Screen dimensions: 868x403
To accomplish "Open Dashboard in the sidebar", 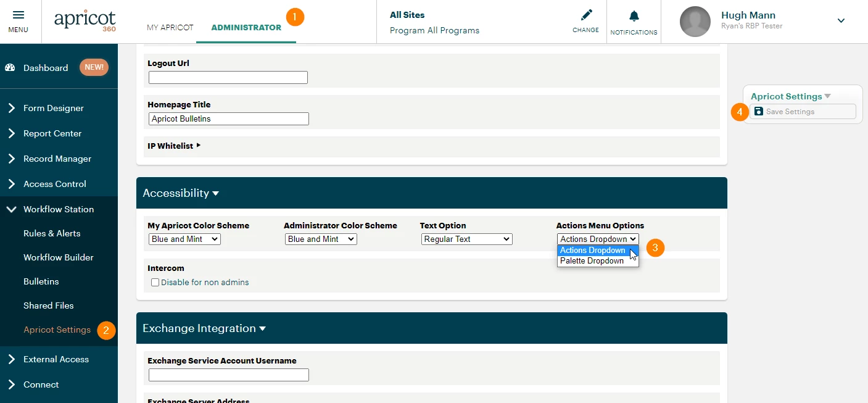I will [46, 68].
